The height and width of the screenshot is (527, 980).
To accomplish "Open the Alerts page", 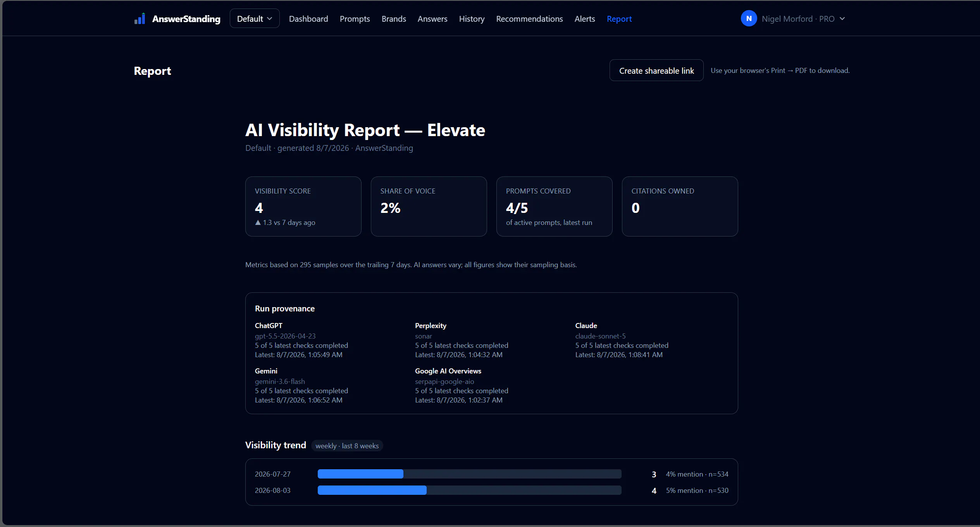I will [585, 19].
